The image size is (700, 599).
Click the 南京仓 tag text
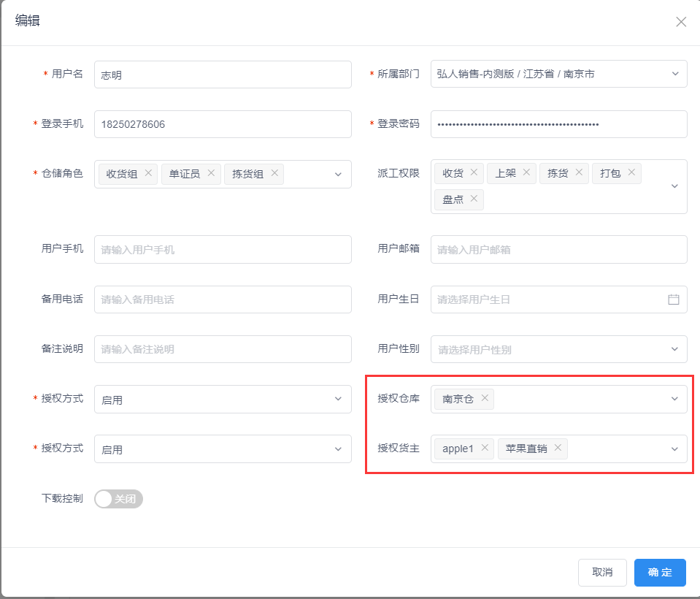point(458,398)
